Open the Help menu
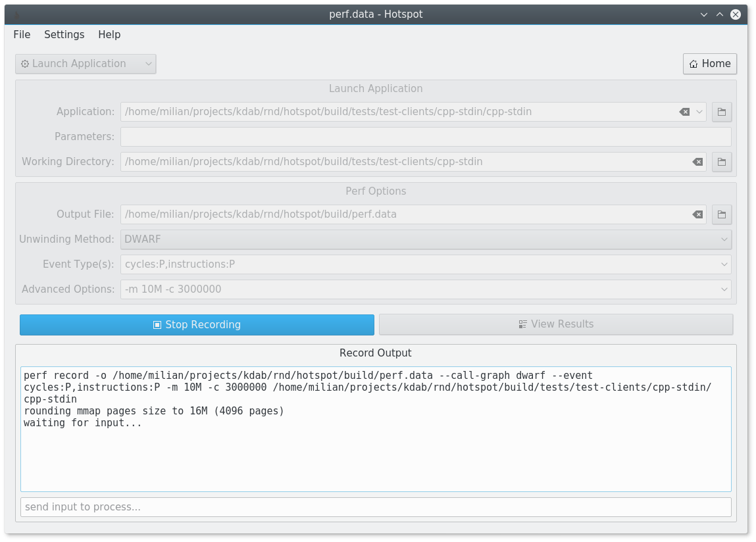The image size is (756, 542). pyautogui.click(x=109, y=34)
